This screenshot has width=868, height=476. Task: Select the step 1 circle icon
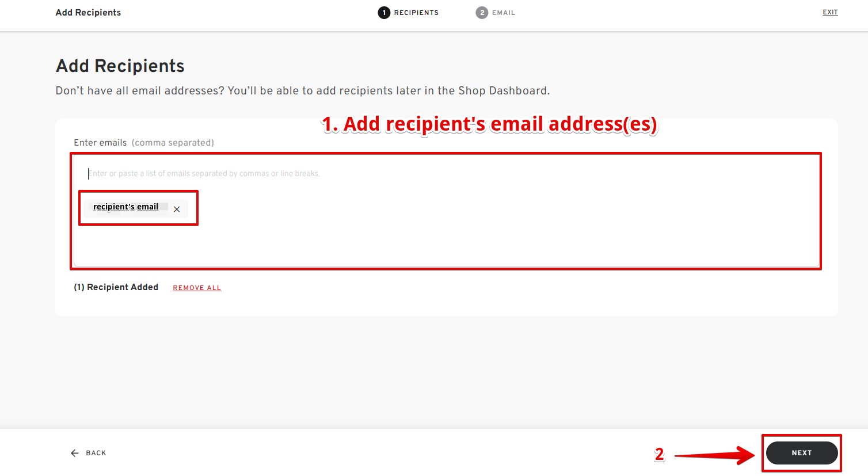384,13
